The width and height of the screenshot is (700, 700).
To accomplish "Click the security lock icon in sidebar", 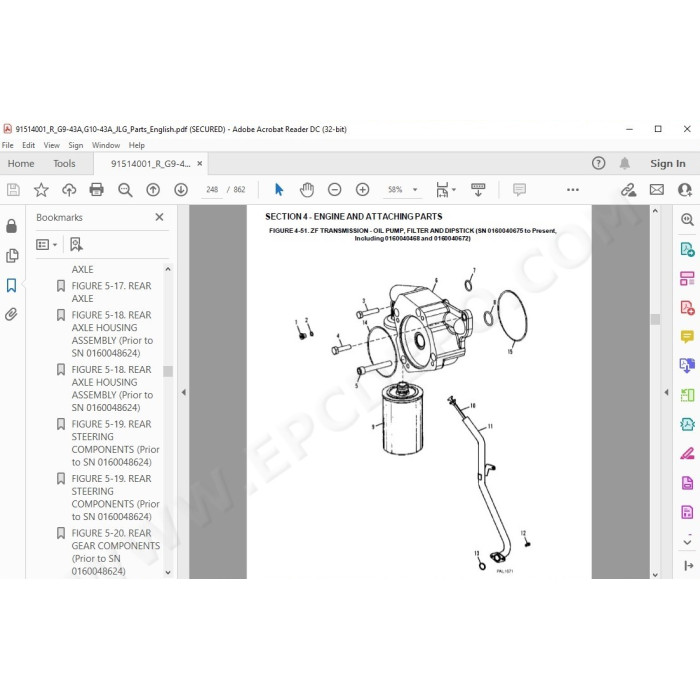I will pos(12,226).
